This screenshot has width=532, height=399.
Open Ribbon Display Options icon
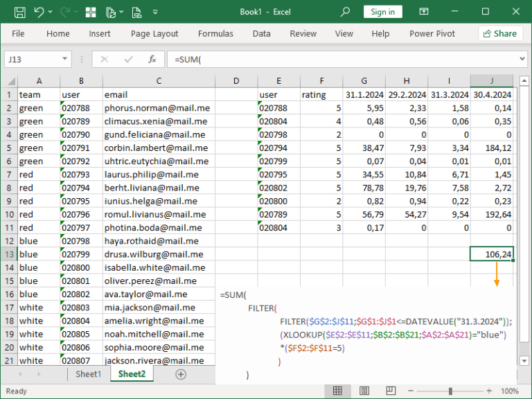[424, 12]
